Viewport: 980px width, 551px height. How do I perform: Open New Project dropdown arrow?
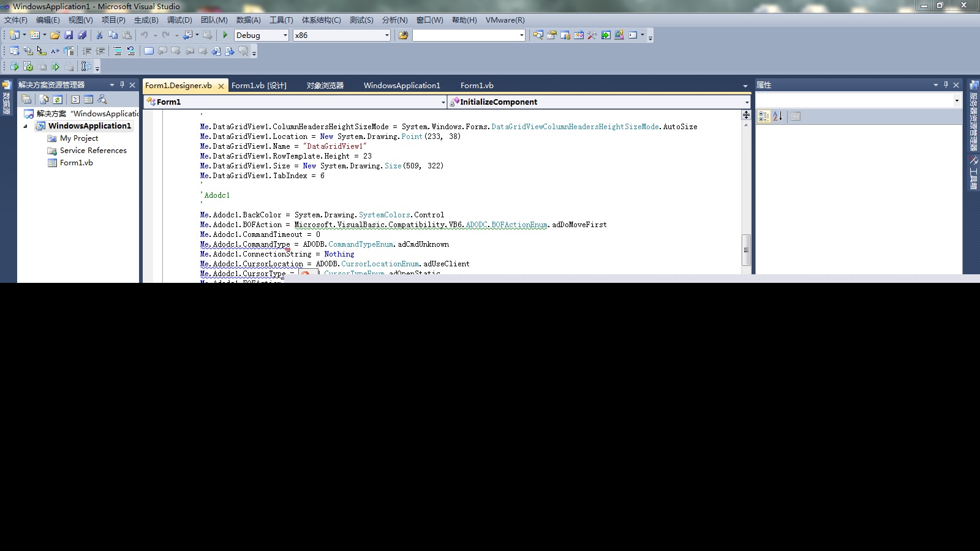24,36
